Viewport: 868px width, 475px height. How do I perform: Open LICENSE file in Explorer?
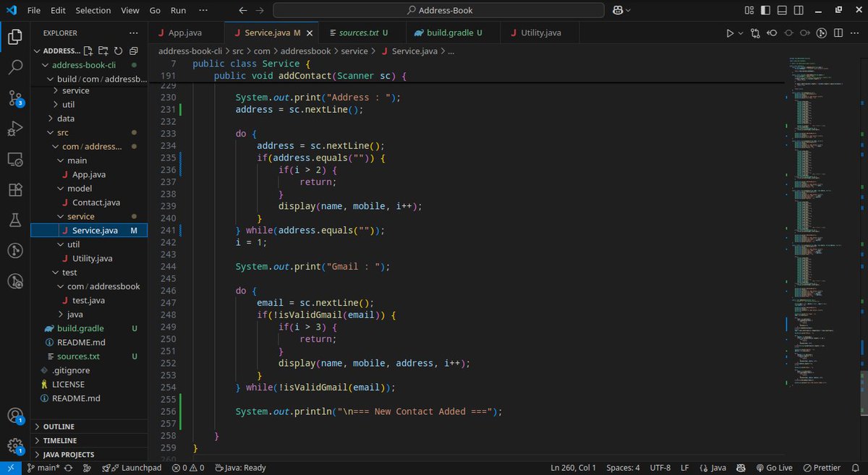click(88, 385)
